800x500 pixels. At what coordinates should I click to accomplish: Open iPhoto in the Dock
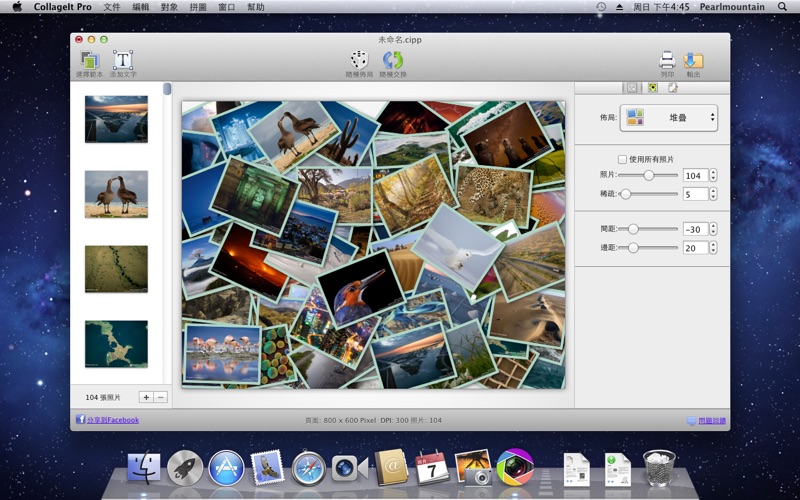point(473,467)
